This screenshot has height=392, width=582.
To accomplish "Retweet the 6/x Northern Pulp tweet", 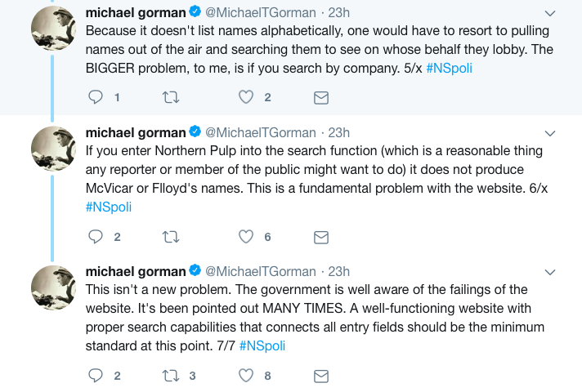I will [x=171, y=237].
